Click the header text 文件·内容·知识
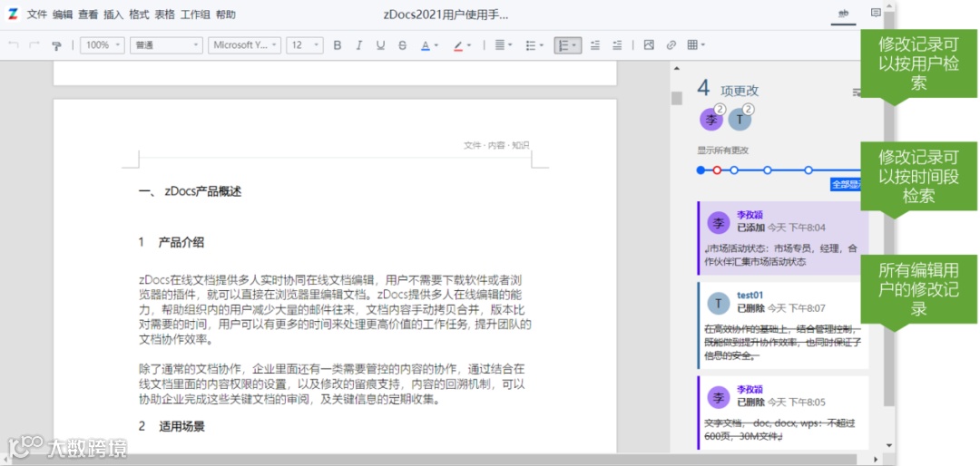980x466 pixels. (x=496, y=145)
